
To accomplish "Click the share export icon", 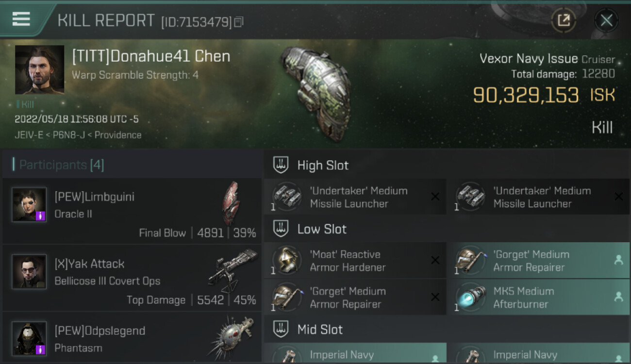I will pyautogui.click(x=564, y=20).
